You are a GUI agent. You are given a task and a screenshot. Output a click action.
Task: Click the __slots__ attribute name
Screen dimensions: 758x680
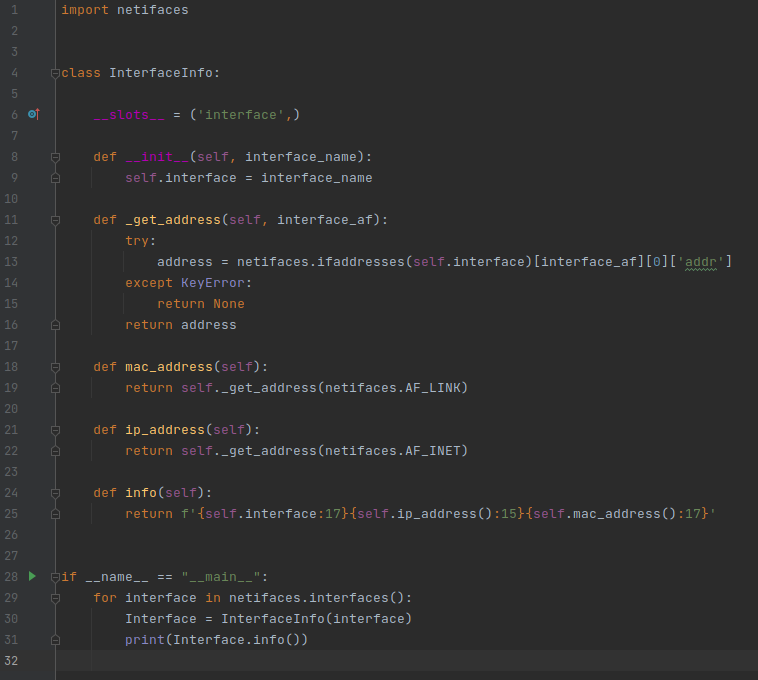129,115
